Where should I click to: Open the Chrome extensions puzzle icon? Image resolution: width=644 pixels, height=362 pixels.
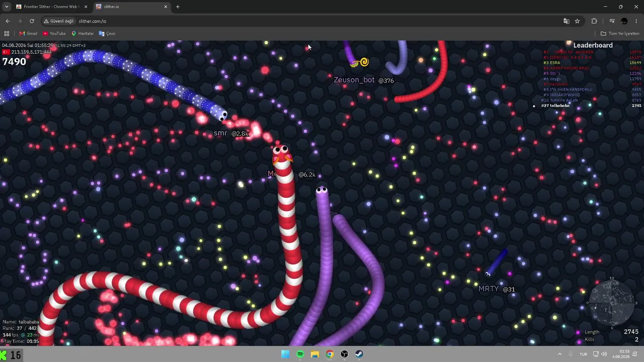click(594, 21)
